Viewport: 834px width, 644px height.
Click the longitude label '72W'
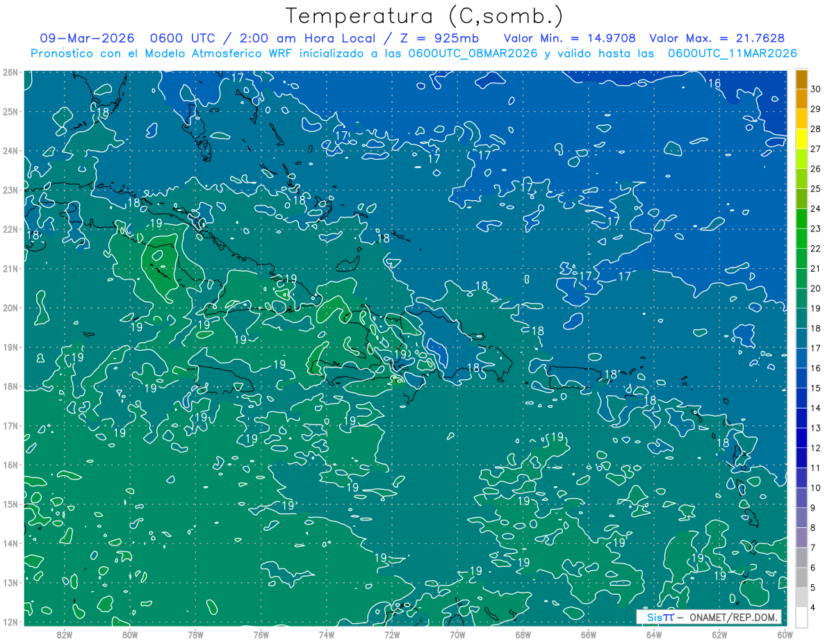pos(392,634)
